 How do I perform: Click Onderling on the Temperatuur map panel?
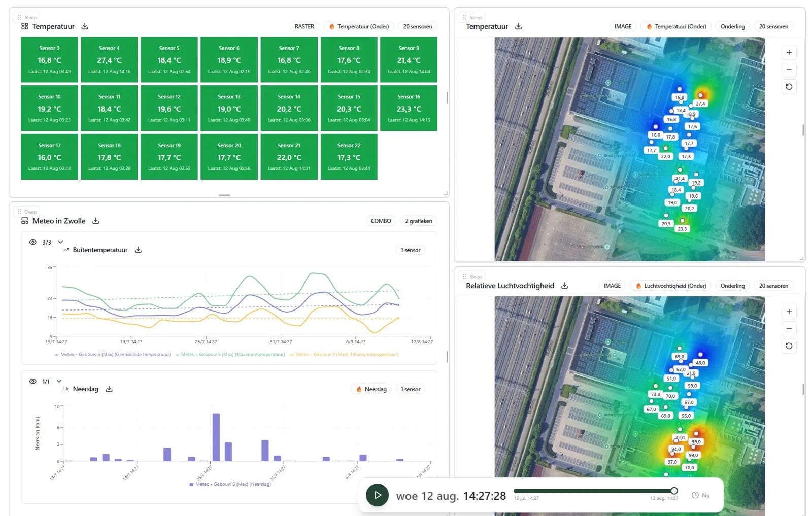(x=732, y=26)
